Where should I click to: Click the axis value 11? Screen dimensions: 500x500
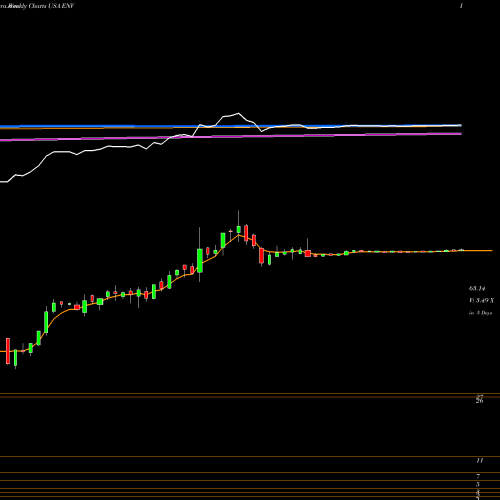click(479, 461)
